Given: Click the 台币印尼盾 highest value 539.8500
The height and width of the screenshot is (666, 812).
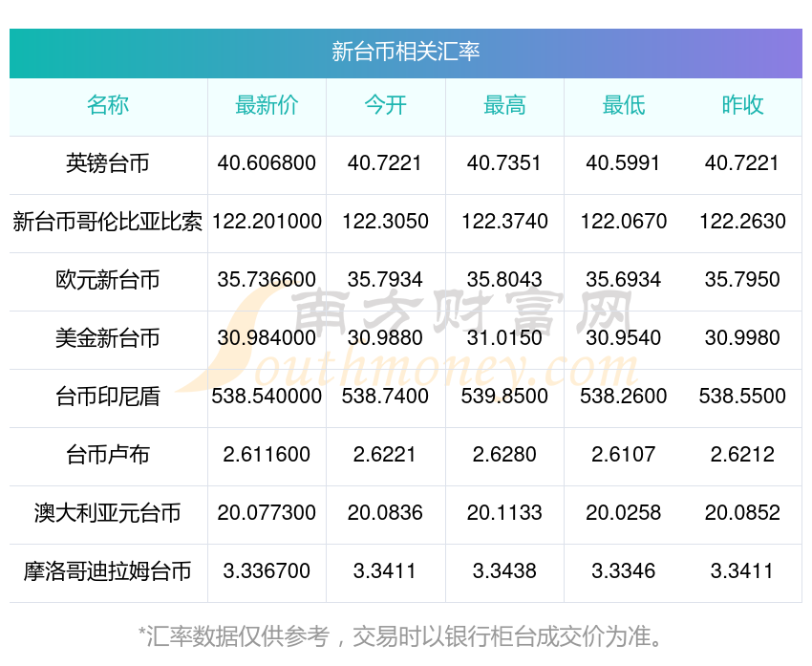Looking at the screenshot, I should tap(504, 397).
